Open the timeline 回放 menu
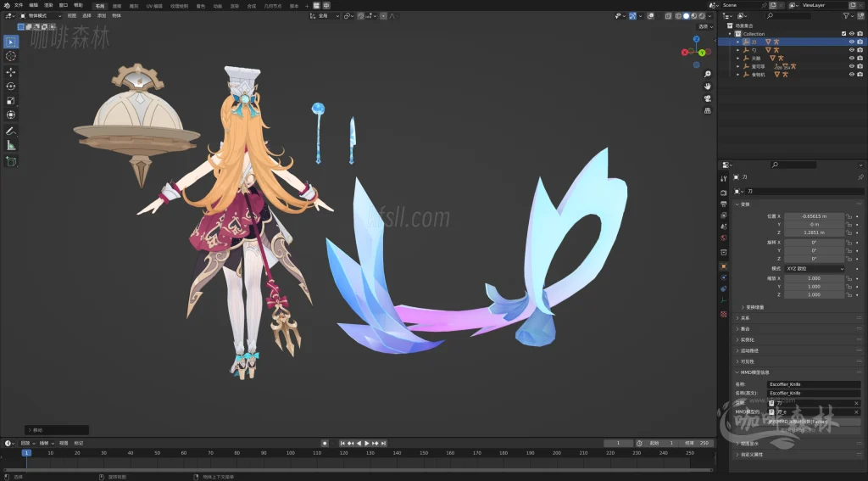 [x=27, y=444]
